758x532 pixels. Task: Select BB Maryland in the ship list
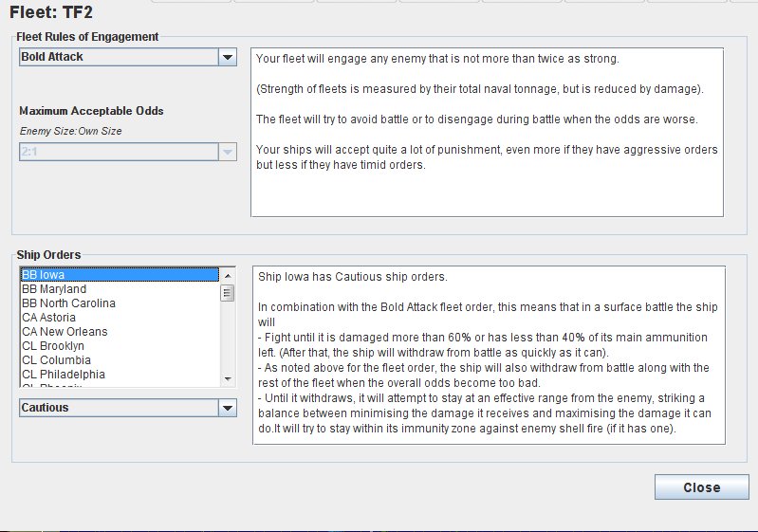point(120,289)
